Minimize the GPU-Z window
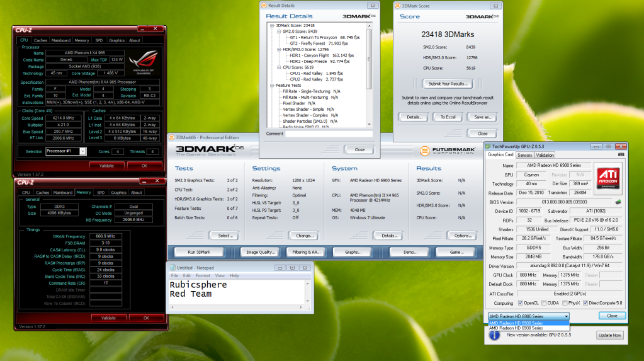Viewport: 644px width, 361px height. pos(596,146)
